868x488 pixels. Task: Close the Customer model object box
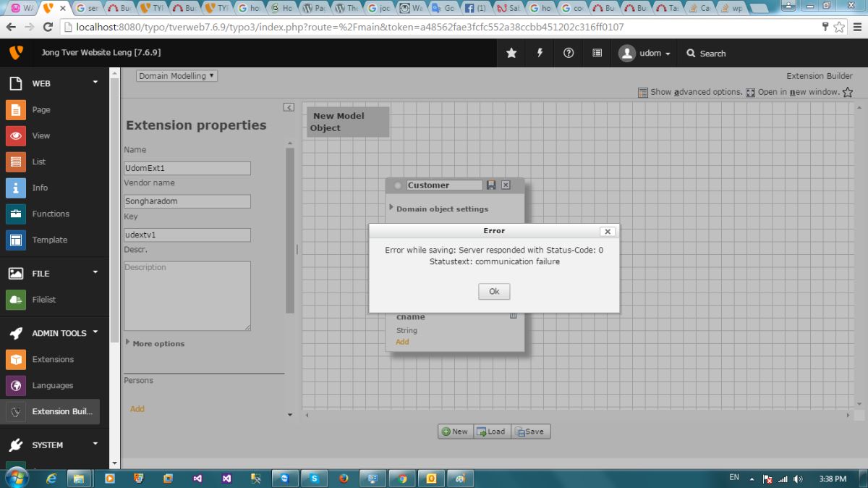506,185
